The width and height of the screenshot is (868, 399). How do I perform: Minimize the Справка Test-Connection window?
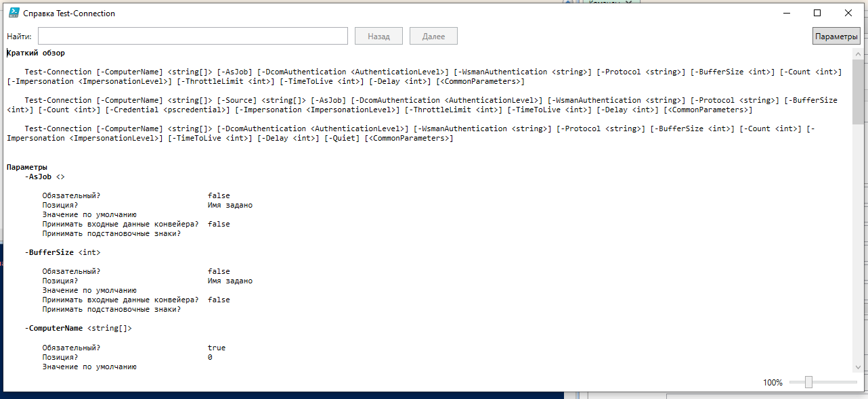pos(787,13)
